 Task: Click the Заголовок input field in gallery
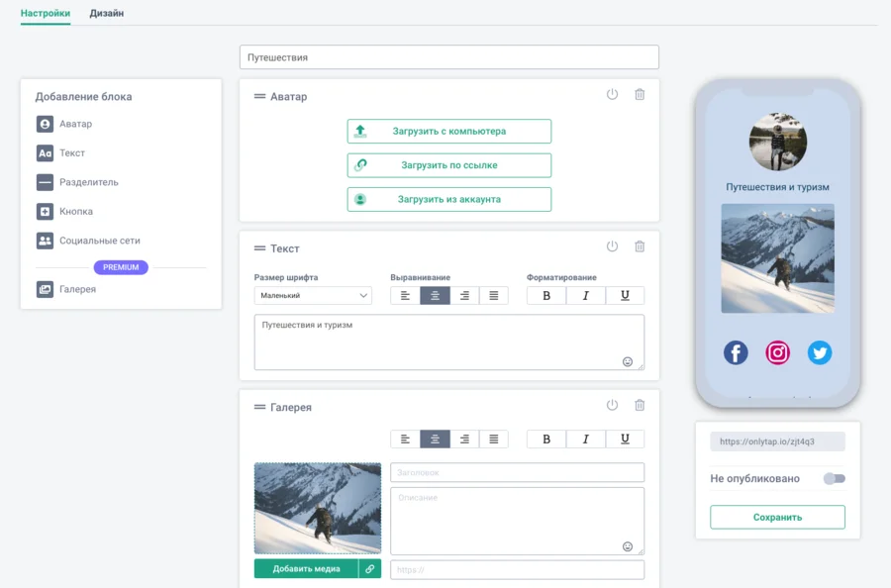(x=517, y=472)
